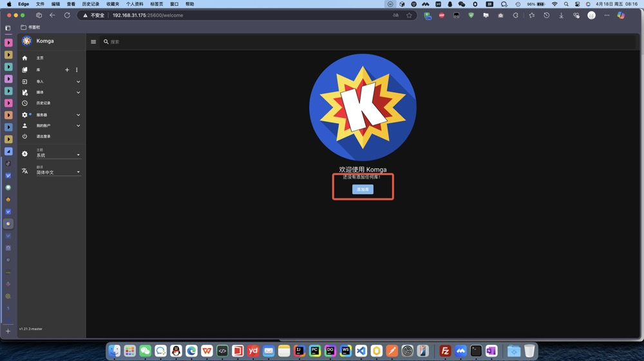The image size is (644, 361).
Task: Open the 主题 theme dropdown
Action: [x=59, y=153]
